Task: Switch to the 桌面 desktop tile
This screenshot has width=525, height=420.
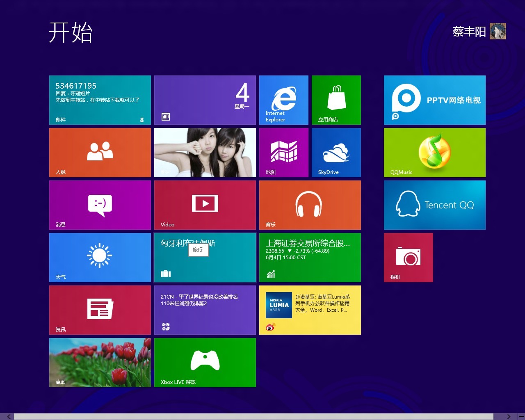Action: click(100, 363)
